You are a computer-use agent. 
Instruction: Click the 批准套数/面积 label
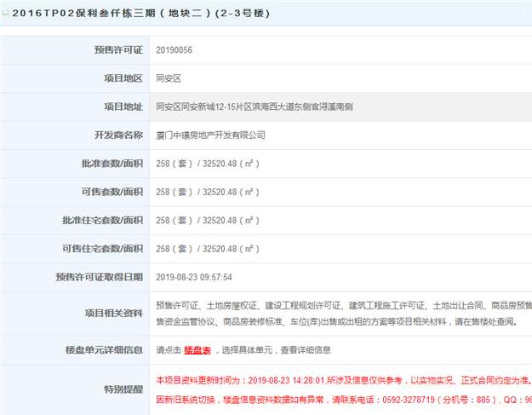[x=112, y=164]
